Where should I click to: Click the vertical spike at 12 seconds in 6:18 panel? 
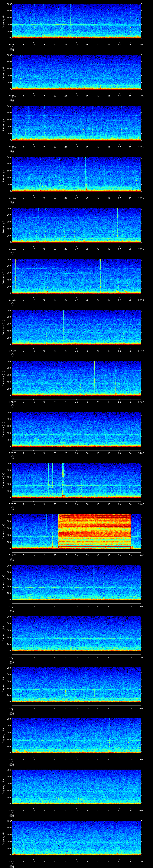click(x=39, y=222)
